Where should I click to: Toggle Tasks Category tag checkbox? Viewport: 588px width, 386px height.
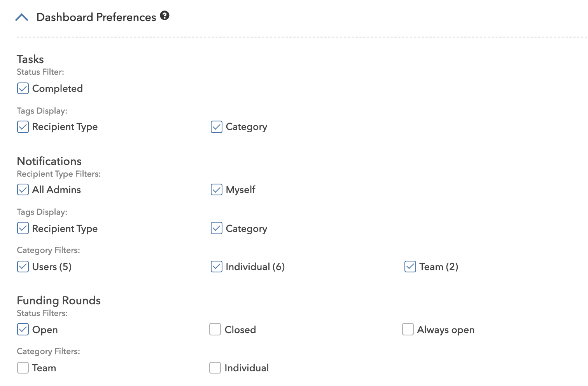[x=217, y=126]
